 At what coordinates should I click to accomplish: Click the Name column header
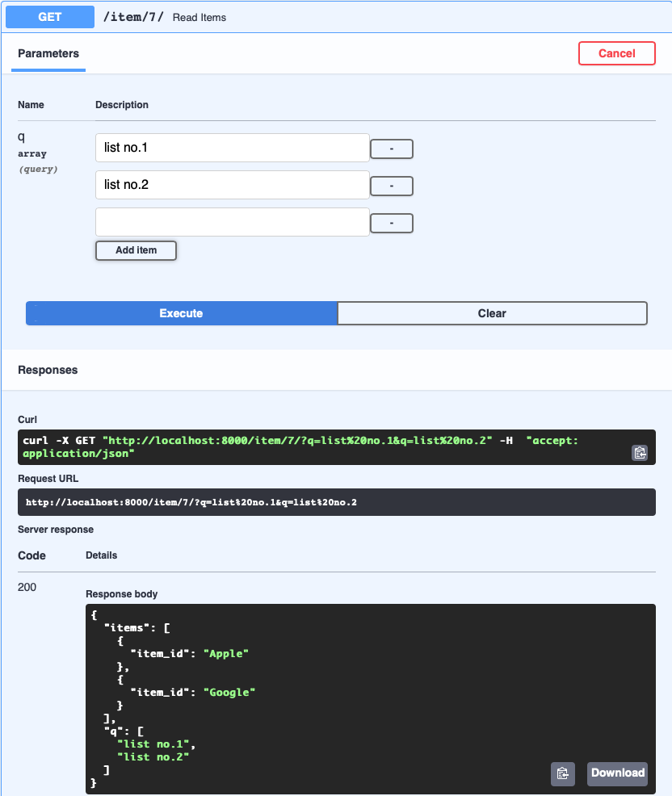[x=31, y=105]
